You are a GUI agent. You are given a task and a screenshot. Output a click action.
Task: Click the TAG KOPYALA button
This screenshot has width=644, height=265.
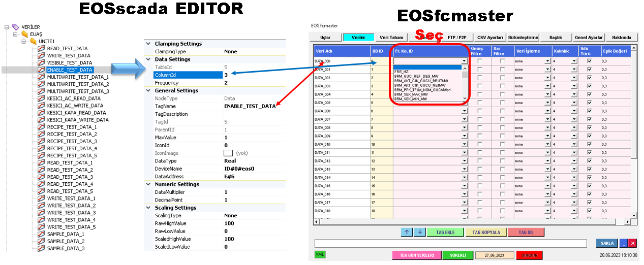[486, 232]
